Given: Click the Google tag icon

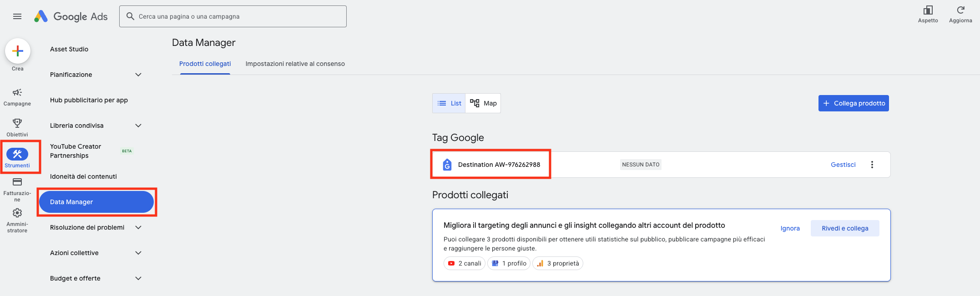Looking at the screenshot, I should 447,165.
